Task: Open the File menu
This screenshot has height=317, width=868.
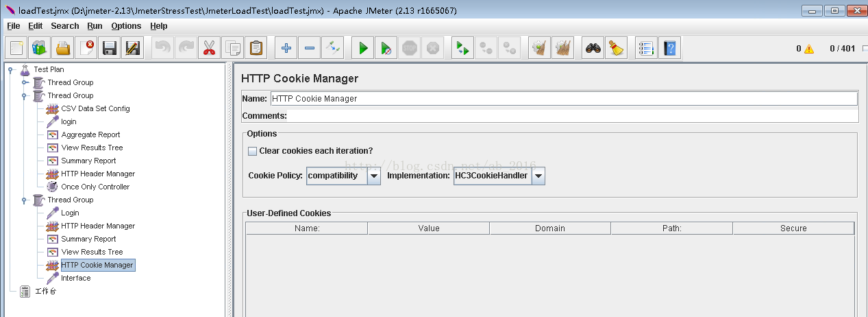Action: pyautogui.click(x=14, y=26)
